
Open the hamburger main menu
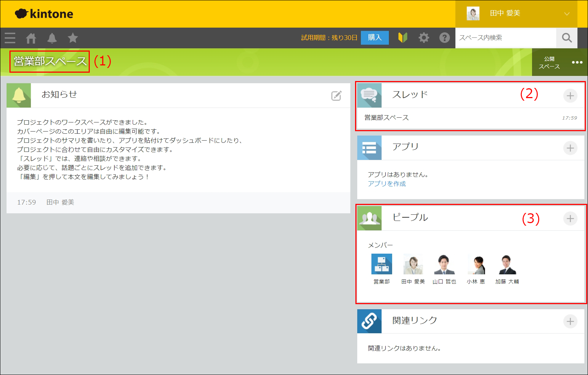click(x=10, y=38)
